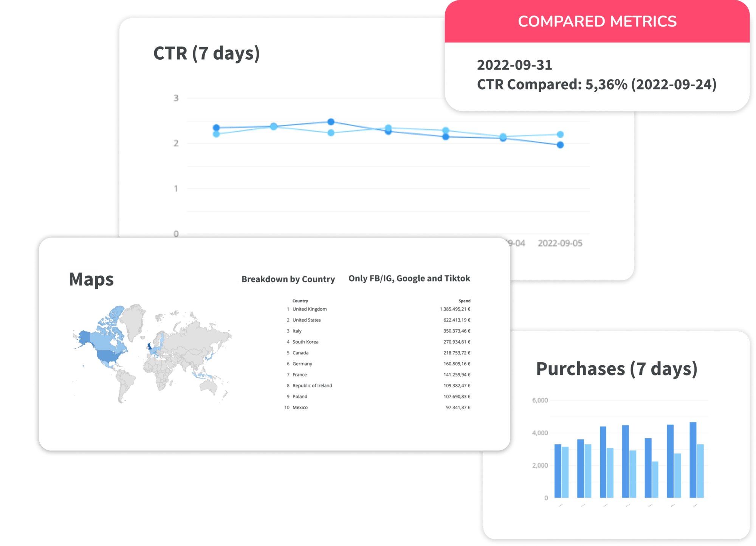756x546 pixels.
Task: Click the last light blue CTR point
Action: [560, 134]
